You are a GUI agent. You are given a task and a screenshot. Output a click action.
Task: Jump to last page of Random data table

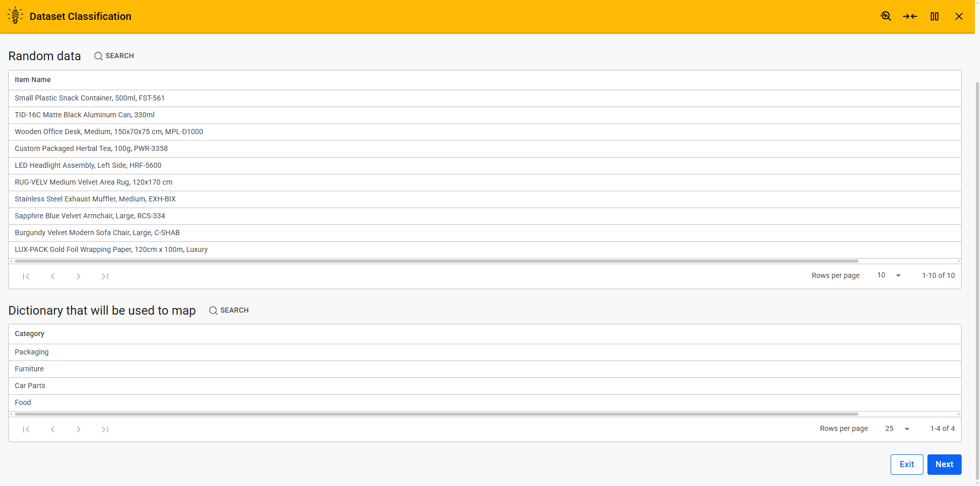(105, 276)
